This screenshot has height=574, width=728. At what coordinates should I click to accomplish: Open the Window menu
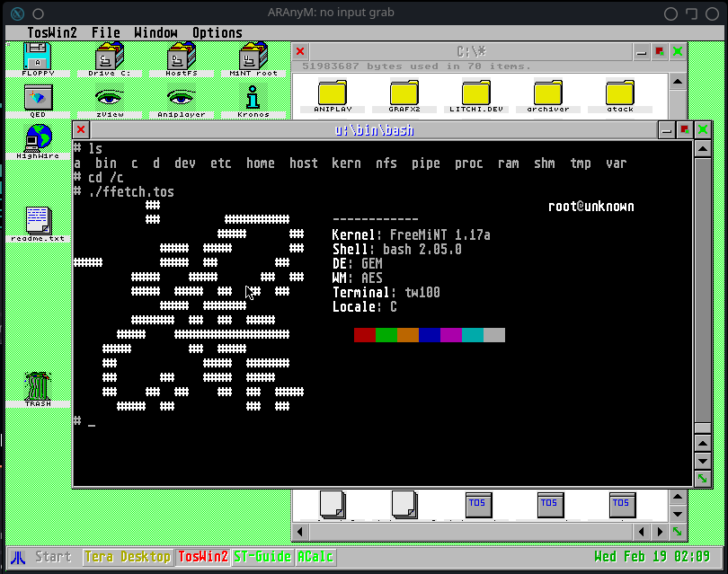tap(156, 33)
